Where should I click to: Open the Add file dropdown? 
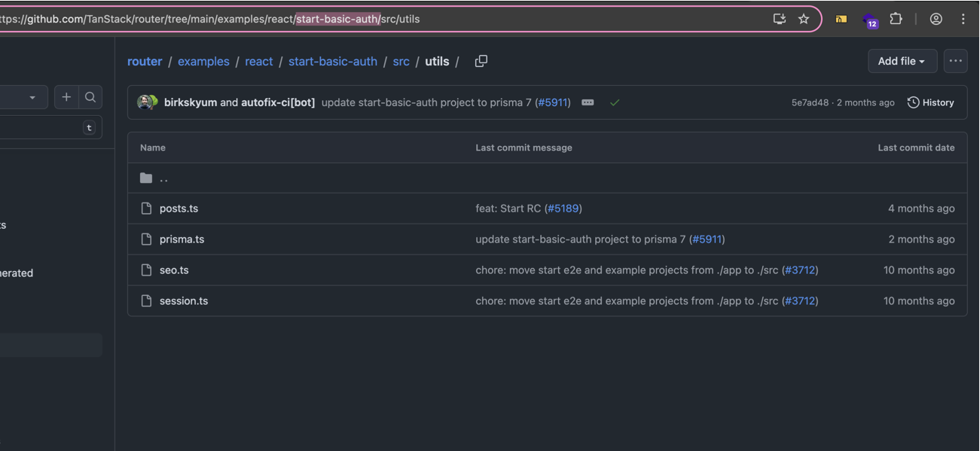902,61
